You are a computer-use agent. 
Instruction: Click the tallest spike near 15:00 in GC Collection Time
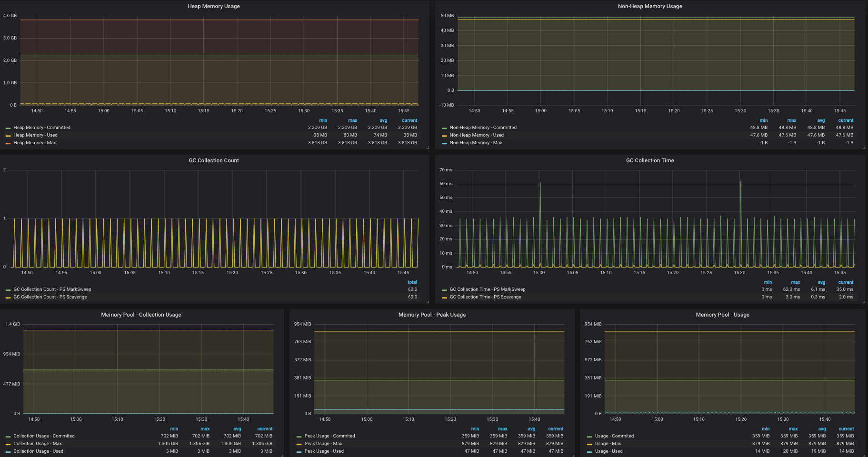coord(540,184)
